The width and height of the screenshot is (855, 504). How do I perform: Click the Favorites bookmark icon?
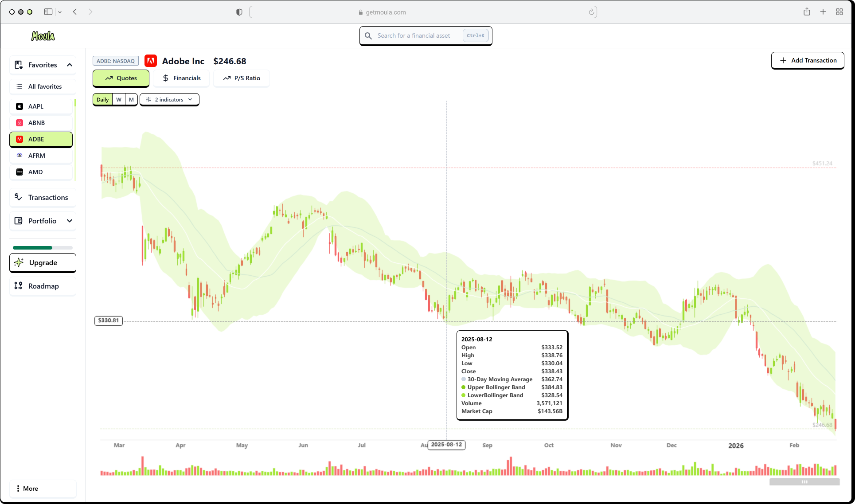(x=19, y=65)
